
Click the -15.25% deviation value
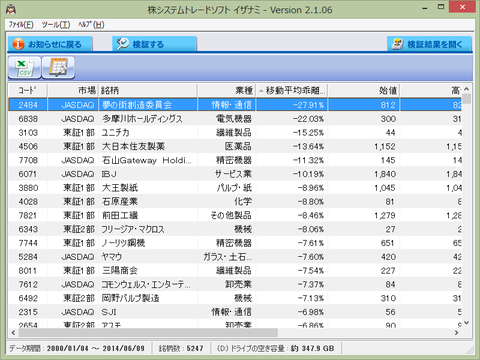coord(308,133)
